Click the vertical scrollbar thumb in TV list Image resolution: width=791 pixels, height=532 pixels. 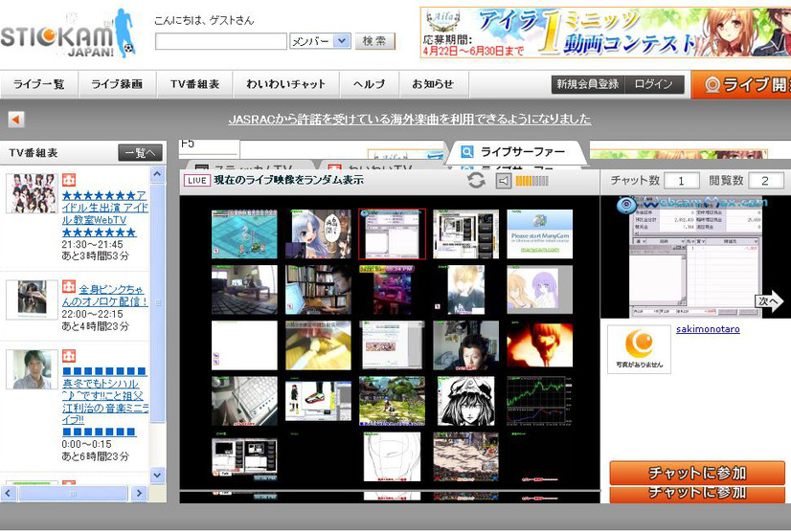158,302
